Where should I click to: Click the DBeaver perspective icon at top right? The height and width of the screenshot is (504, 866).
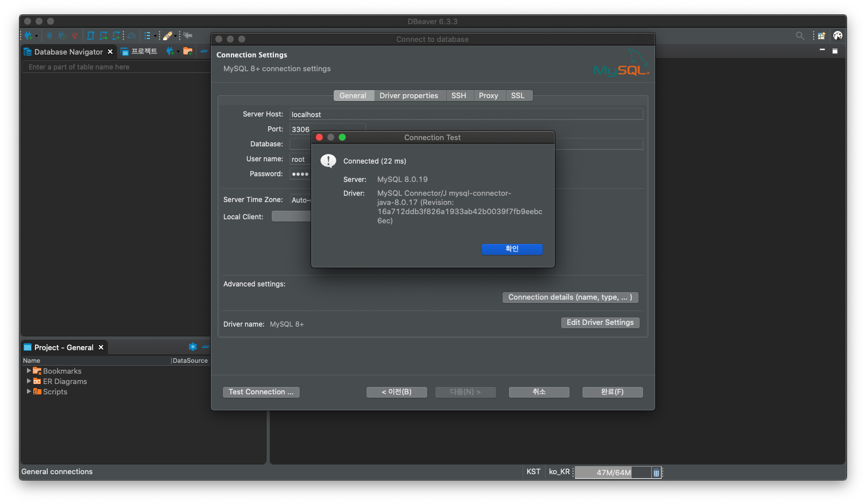click(838, 36)
